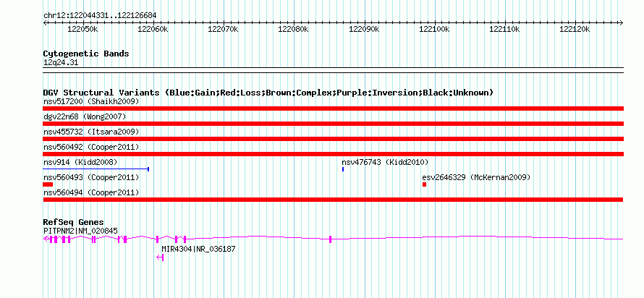The height and width of the screenshot is (298, 644).
Task: Open variant nsv560494 (Cooper2011) label
Action: (91, 192)
